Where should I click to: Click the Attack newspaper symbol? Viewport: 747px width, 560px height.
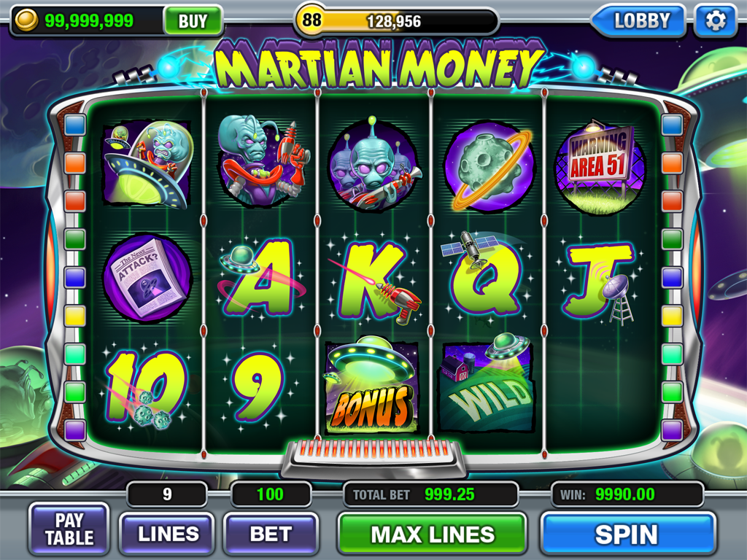(x=147, y=278)
